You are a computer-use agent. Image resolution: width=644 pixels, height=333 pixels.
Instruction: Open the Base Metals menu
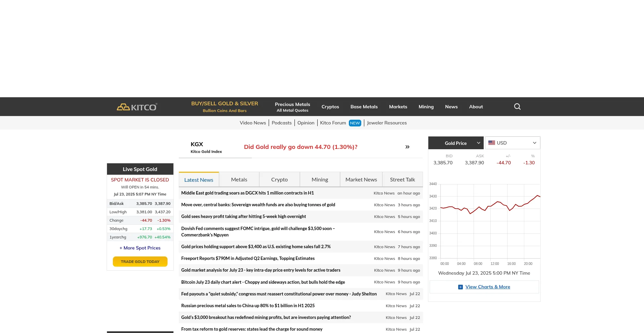click(x=364, y=107)
